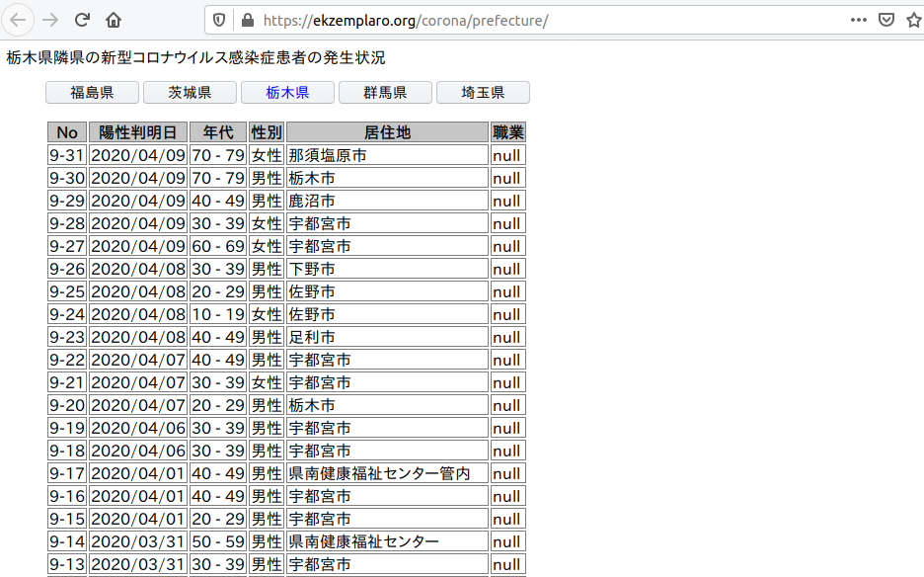Click the browser home icon
Image resolution: width=924 pixels, height=577 pixels.
coord(113,19)
